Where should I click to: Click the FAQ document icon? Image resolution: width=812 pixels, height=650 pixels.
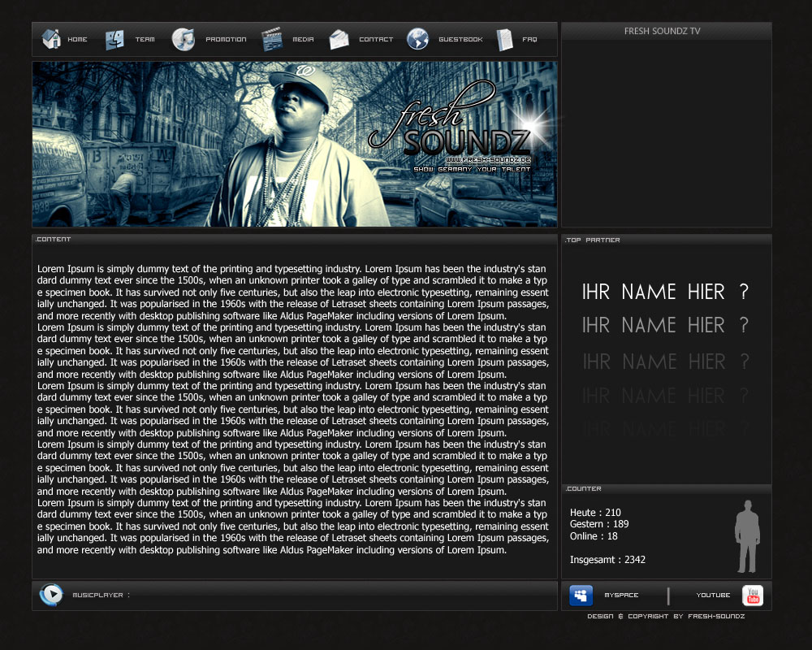(505, 39)
